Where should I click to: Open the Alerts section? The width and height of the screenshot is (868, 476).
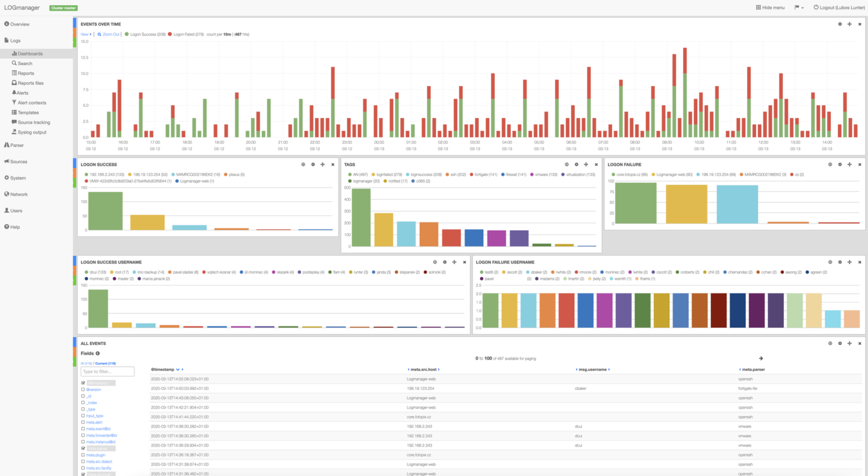22,92
